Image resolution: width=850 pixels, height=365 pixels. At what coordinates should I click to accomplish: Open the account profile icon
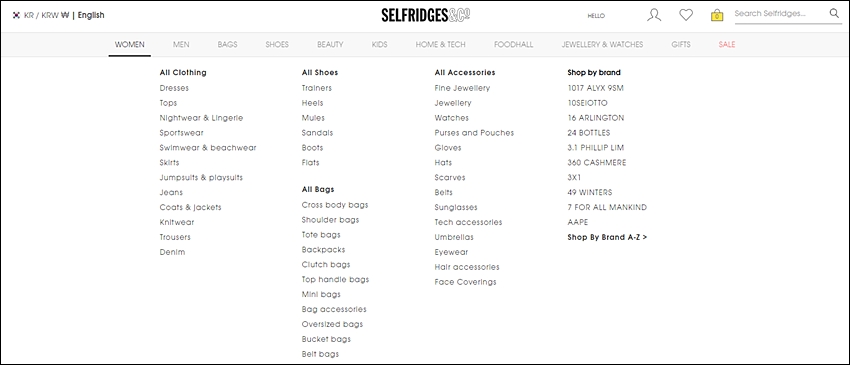point(654,15)
